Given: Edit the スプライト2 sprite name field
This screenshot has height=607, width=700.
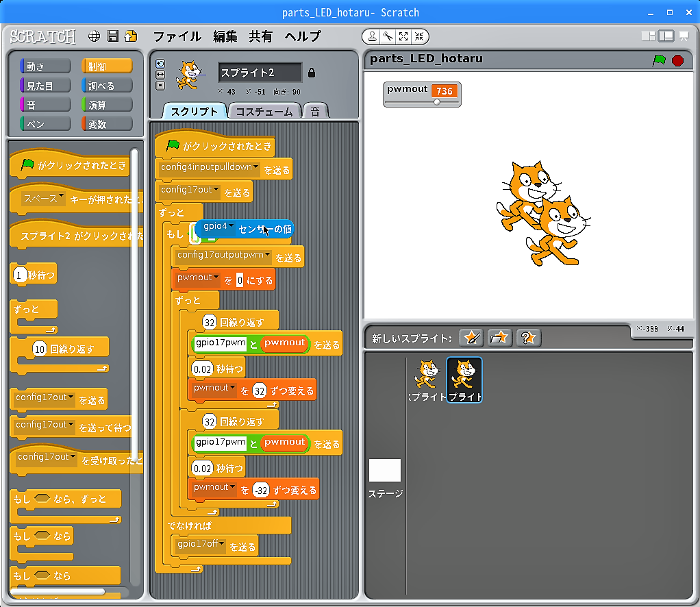Looking at the screenshot, I should 260,73.
